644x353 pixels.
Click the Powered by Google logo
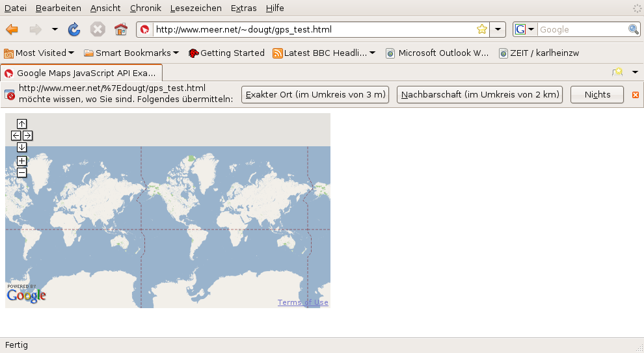pyautogui.click(x=26, y=293)
